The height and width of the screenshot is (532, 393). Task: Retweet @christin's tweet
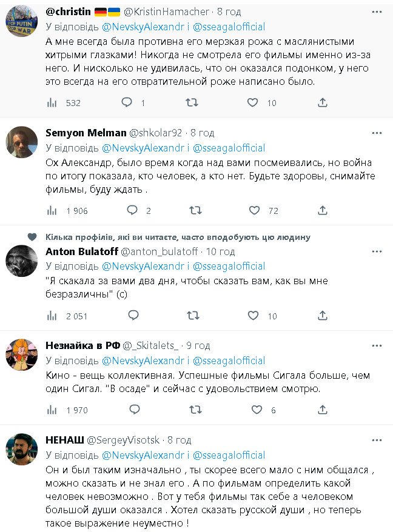click(x=192, y=102)
